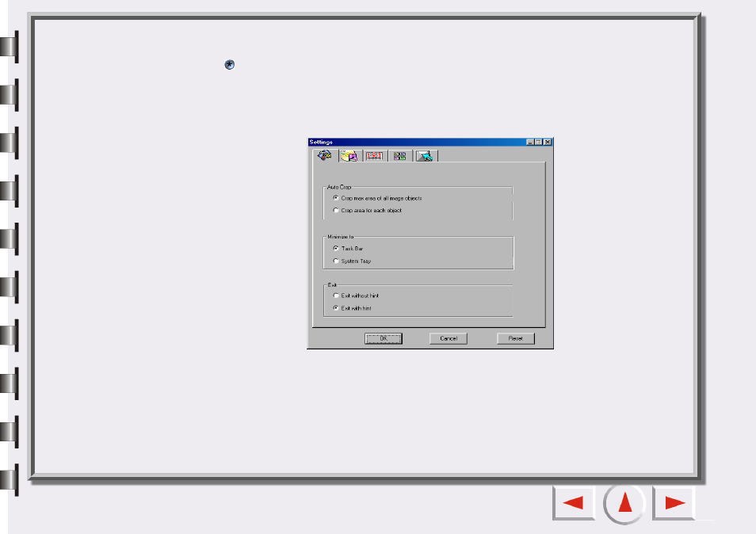Choose minimize to System Tray
756x534 pixels.
pos(352,261)
